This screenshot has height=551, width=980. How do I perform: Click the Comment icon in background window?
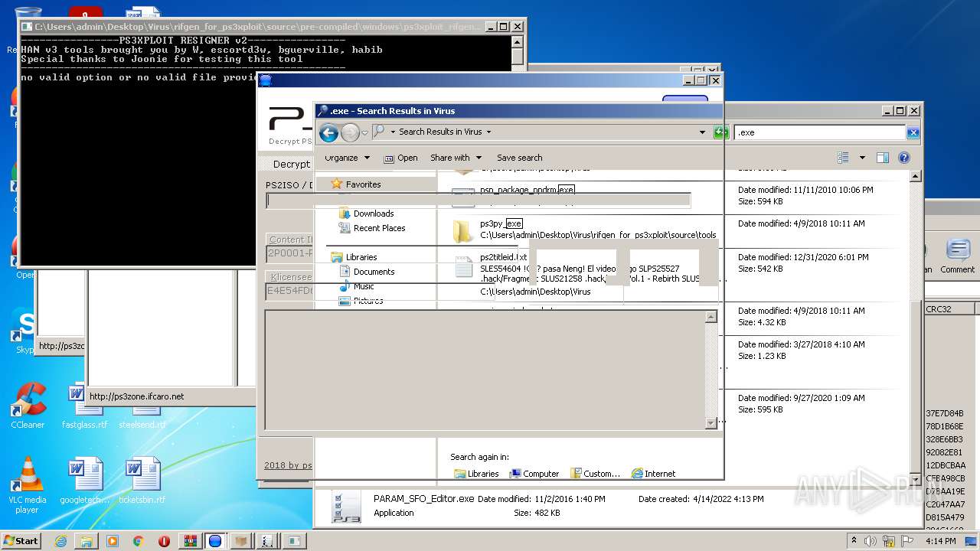click(957, 256)
